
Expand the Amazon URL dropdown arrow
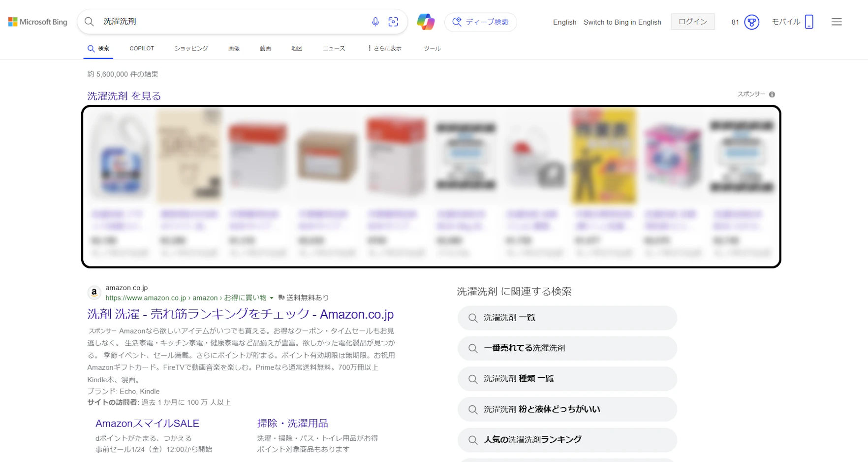272,298
